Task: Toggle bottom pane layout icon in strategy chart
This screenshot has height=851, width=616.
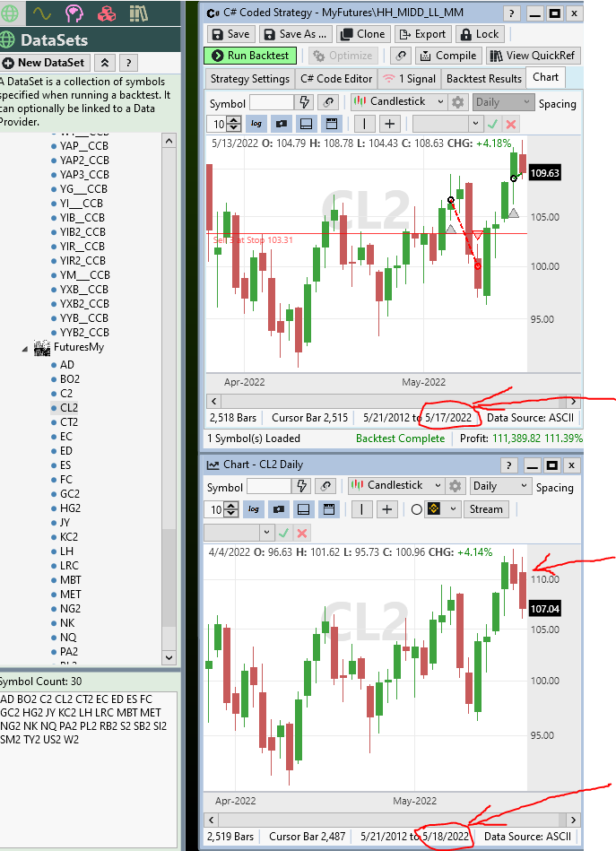Action: 306,124
